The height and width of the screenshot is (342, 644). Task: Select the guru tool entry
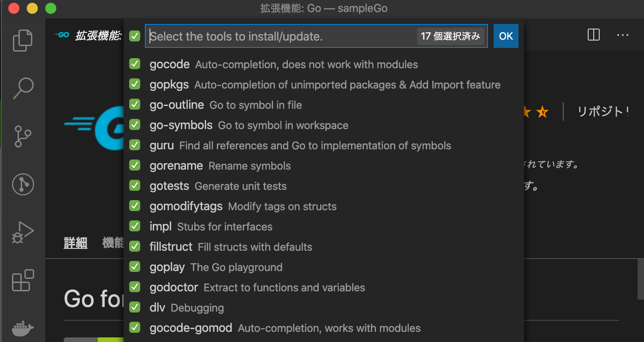(x=324, y=146)
